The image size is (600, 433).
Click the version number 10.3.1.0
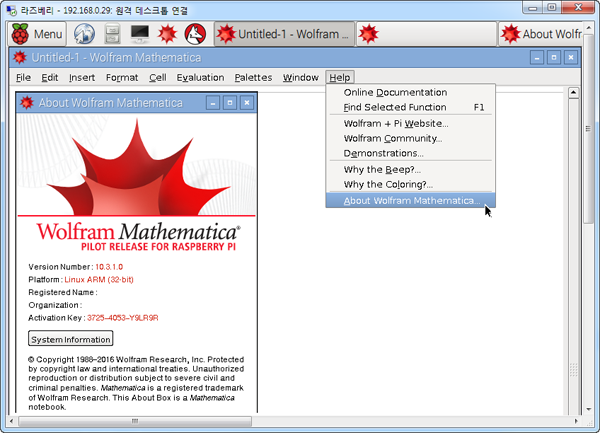[109, 267]
